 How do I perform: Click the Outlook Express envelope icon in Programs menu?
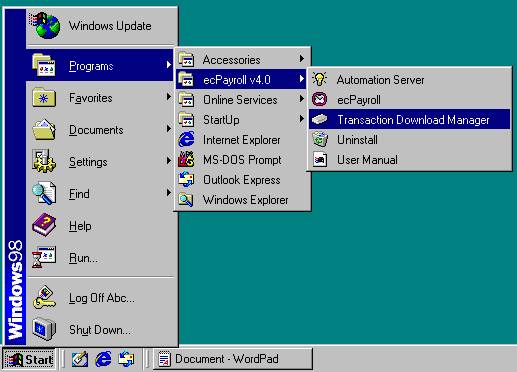tap(186, 179)
